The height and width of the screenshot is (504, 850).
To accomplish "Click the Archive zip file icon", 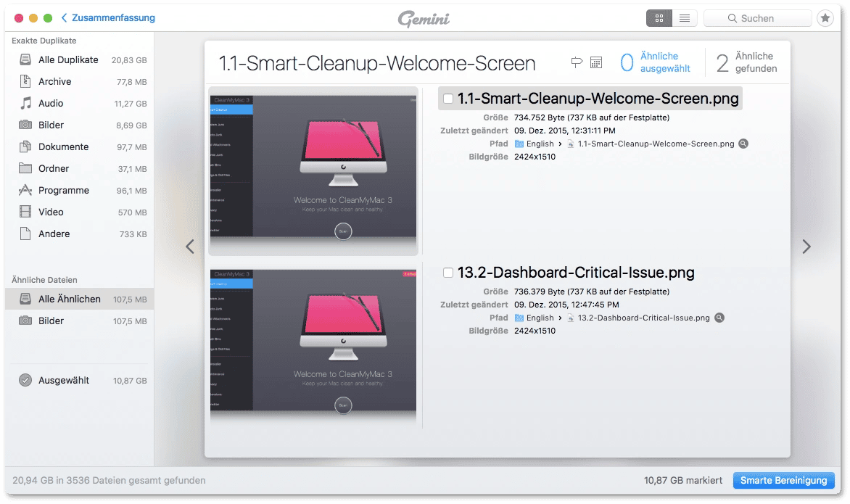I will pyautogui.click(x=25, y=81).
